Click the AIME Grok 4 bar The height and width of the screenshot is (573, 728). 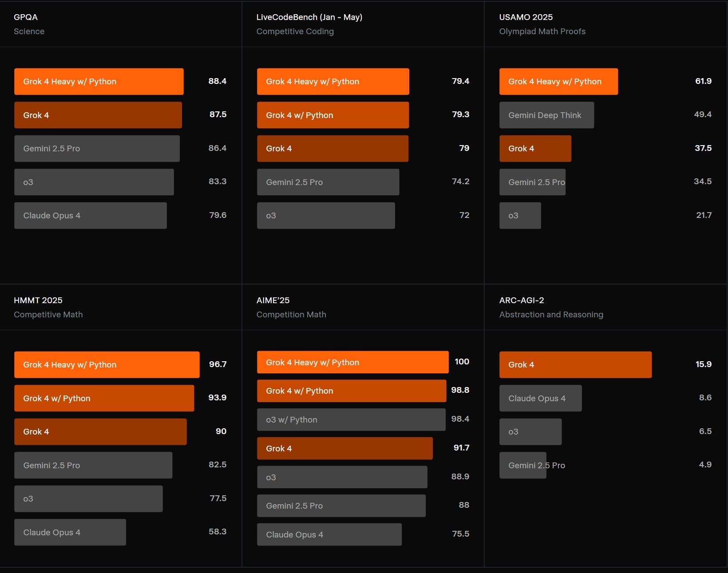345,448
